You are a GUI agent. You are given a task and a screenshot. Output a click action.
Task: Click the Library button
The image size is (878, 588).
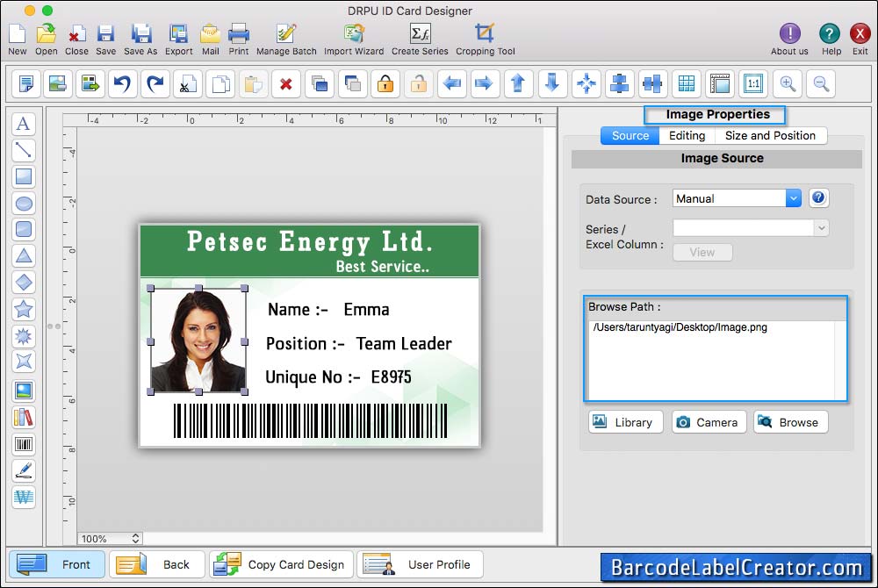click(625, 422)
